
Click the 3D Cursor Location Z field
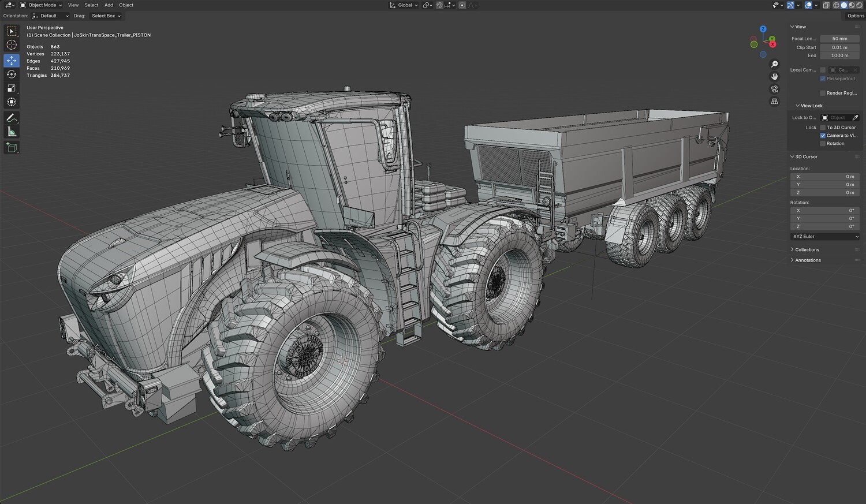point(824,193)
